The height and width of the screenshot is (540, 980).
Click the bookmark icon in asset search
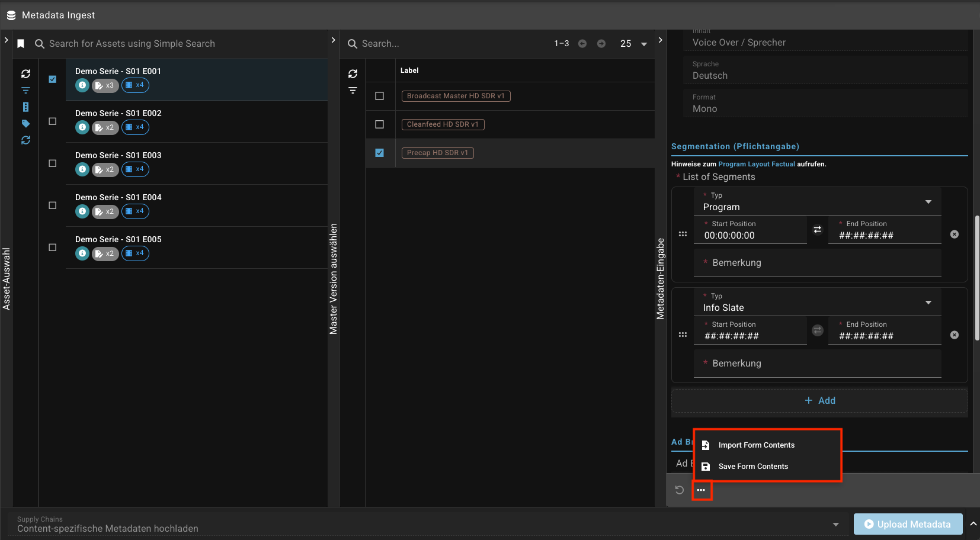pos(21,44)
